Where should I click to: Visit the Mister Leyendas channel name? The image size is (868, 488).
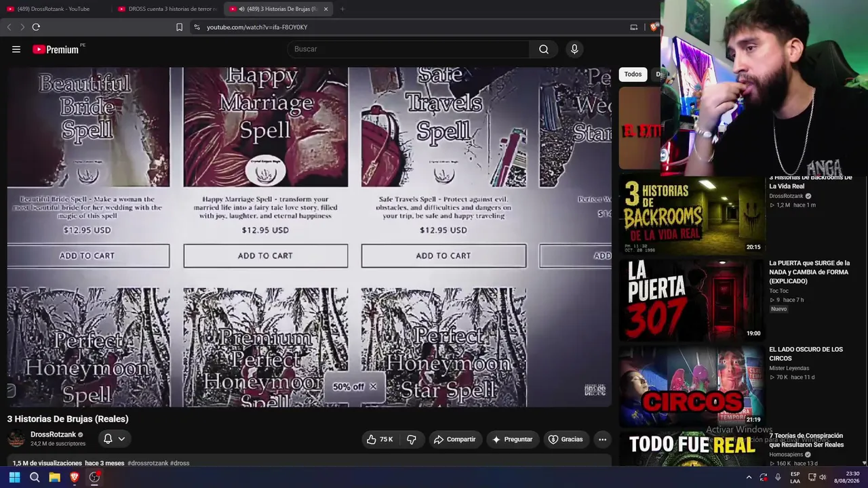pyautogui.click(x=789, y=368)
